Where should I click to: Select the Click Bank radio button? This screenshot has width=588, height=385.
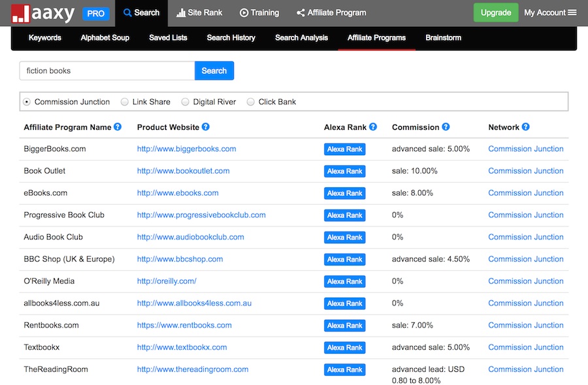tap(250, 102)
